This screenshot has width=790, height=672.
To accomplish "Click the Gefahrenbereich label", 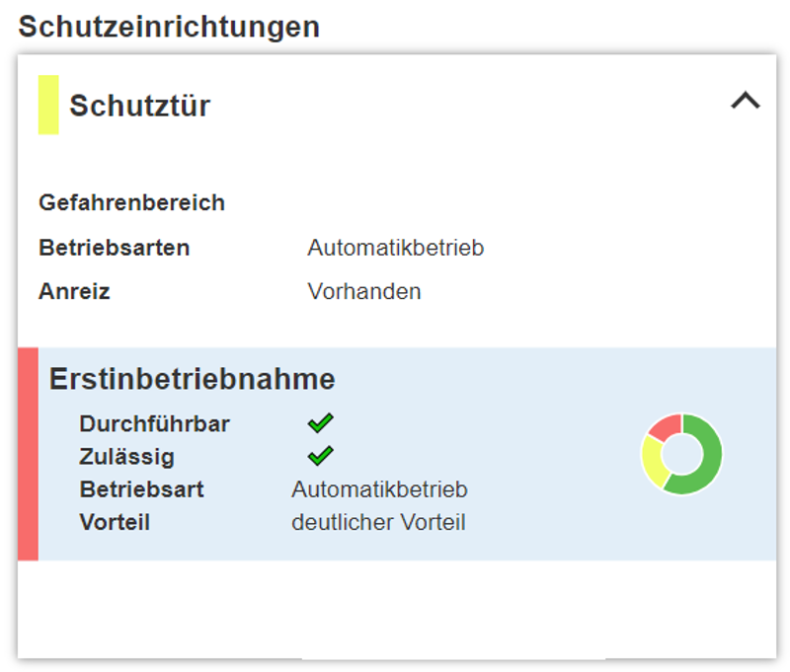I will pyautogui.click(x=131, y=202).
